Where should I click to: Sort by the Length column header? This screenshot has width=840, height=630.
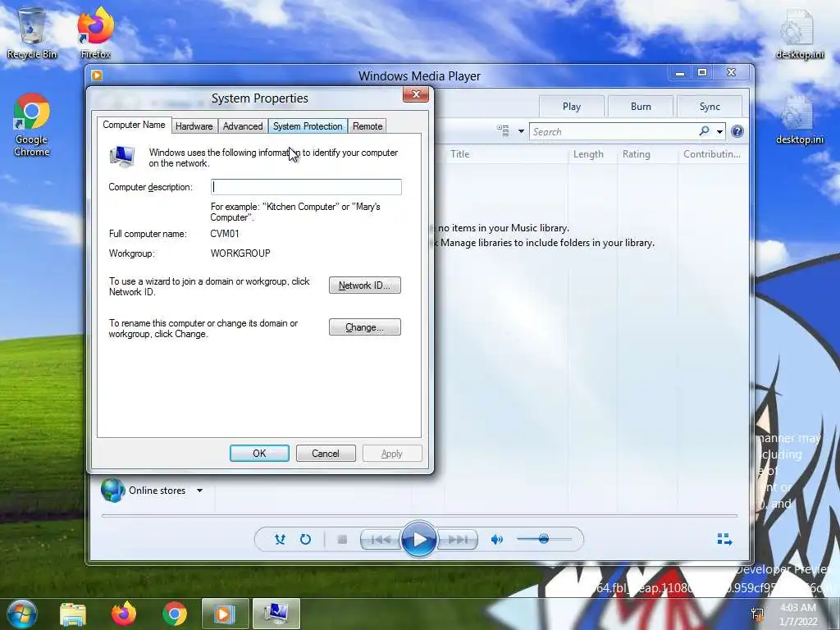(x=588, y=153)
